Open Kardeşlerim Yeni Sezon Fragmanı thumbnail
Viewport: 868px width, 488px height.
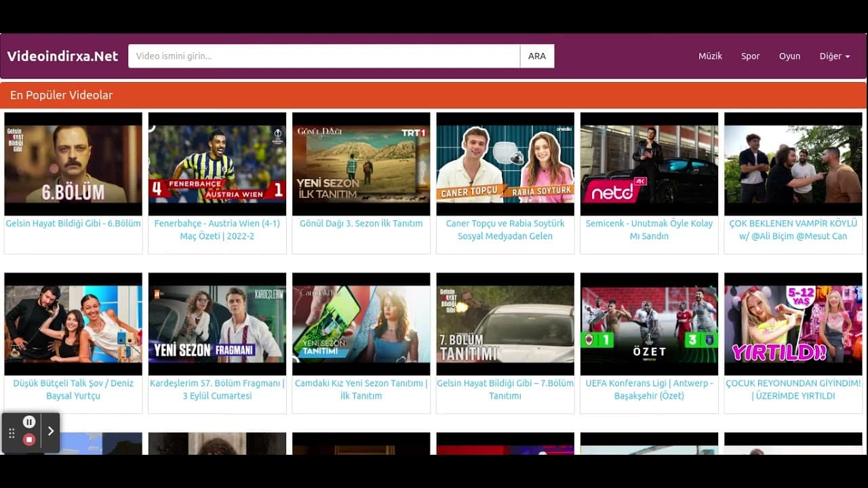click(217, 324)
